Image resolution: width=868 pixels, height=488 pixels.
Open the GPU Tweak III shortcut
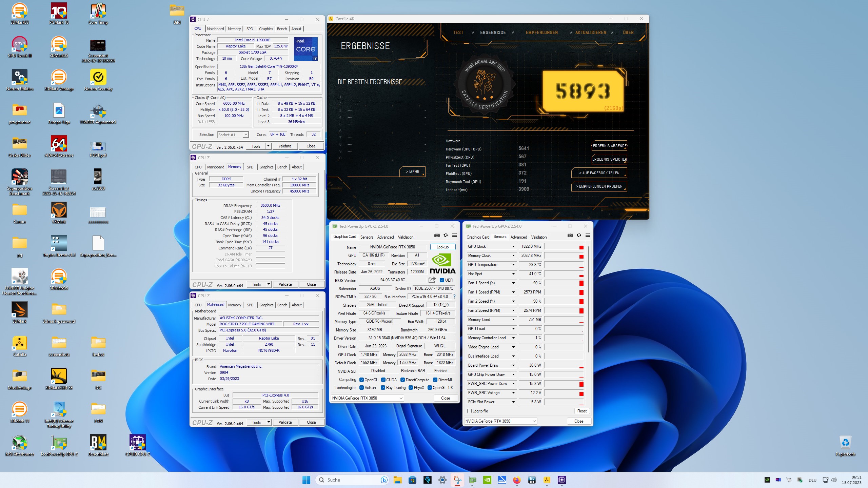pyautogui.click(x=19, y=47)
